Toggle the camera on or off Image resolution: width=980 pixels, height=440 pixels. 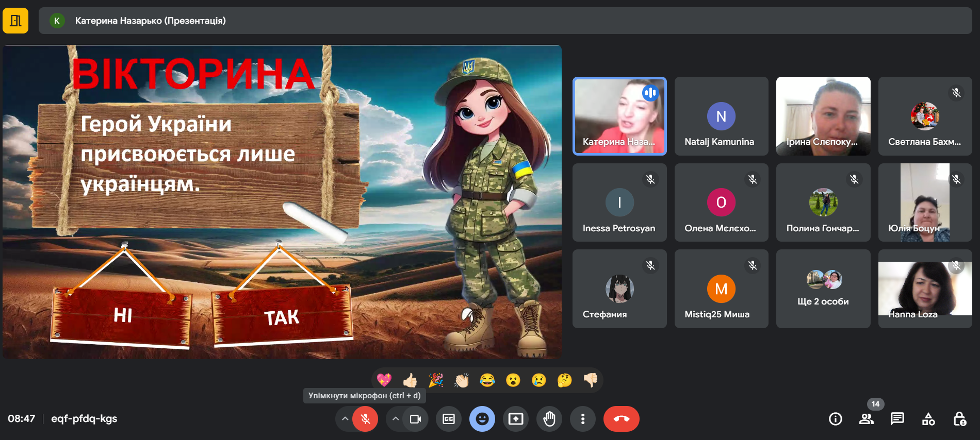click(415, 419)
